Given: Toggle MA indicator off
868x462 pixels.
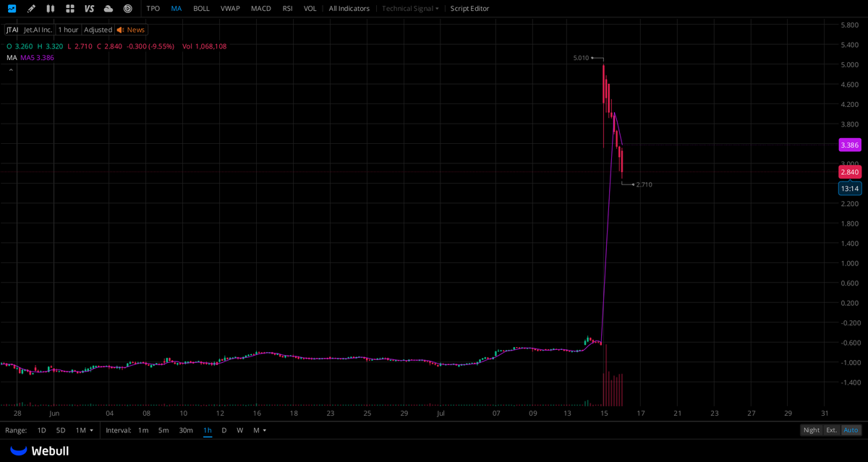Looking at the screenshot, I should pyautogui.click(x=176, y=9).
